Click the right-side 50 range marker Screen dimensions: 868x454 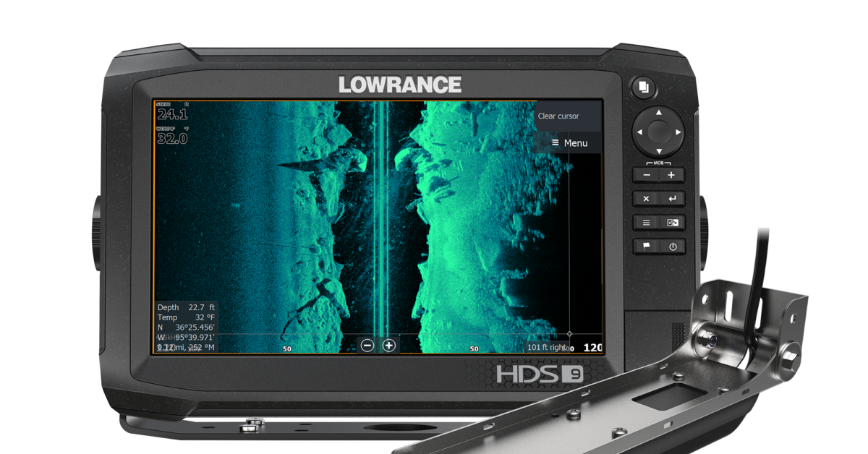[x=475, y=349]
